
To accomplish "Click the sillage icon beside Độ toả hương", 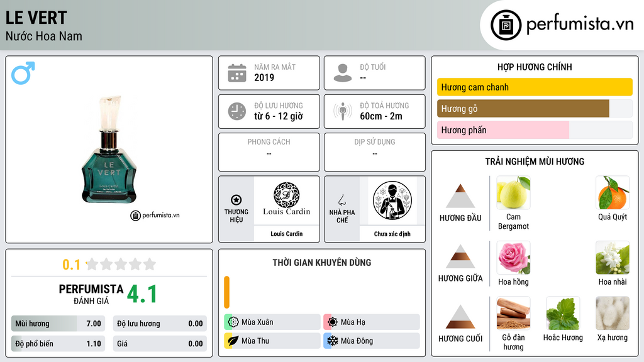I will (x=343, y=111).
